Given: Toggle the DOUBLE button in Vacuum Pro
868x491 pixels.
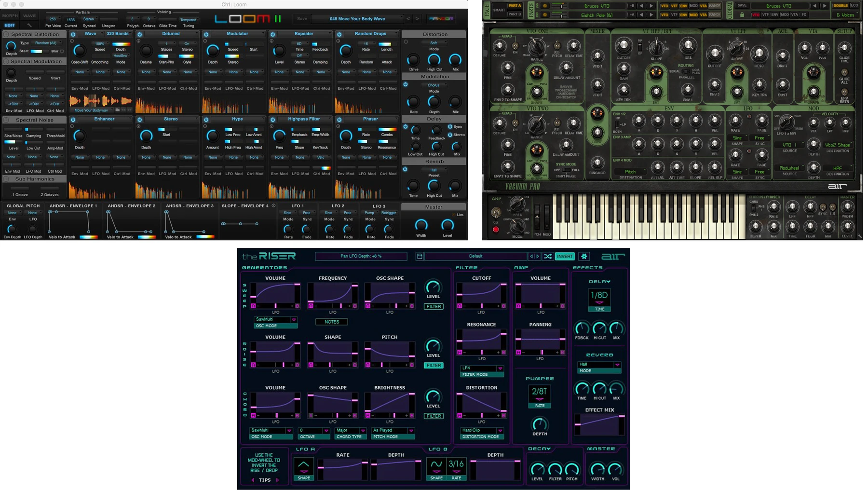Looking at the screenshot, I should 841,6.
